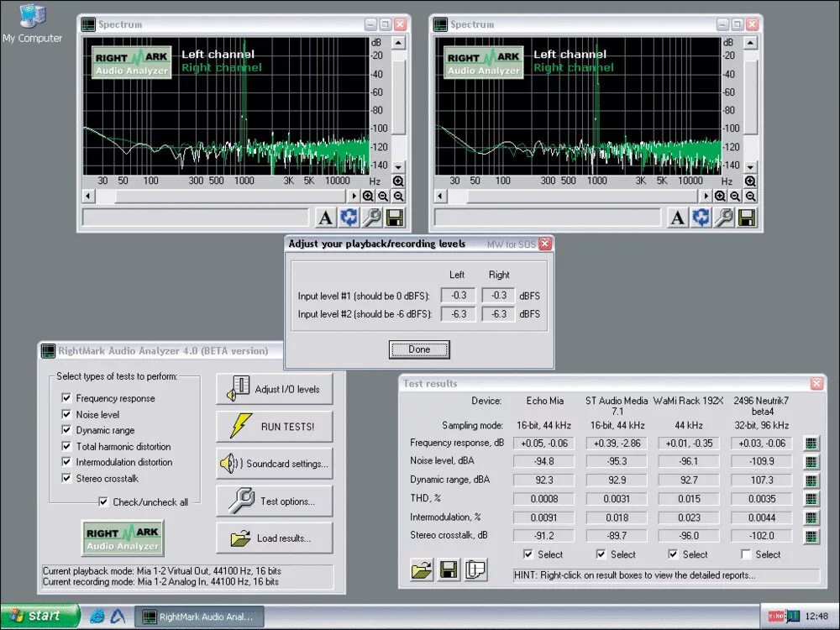
Task: Open Test options
Action: 275,501
